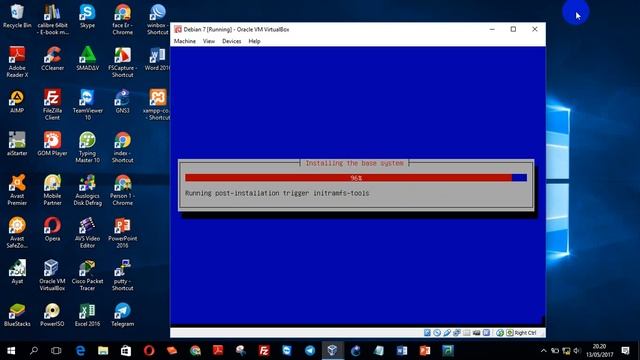Select the Skype desktop icon

pos(87,16)
